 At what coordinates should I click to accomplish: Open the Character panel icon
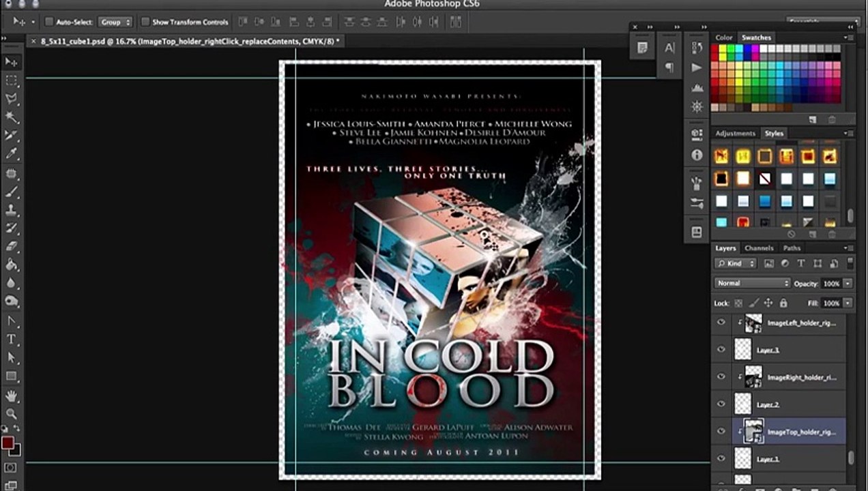[669, 48]
